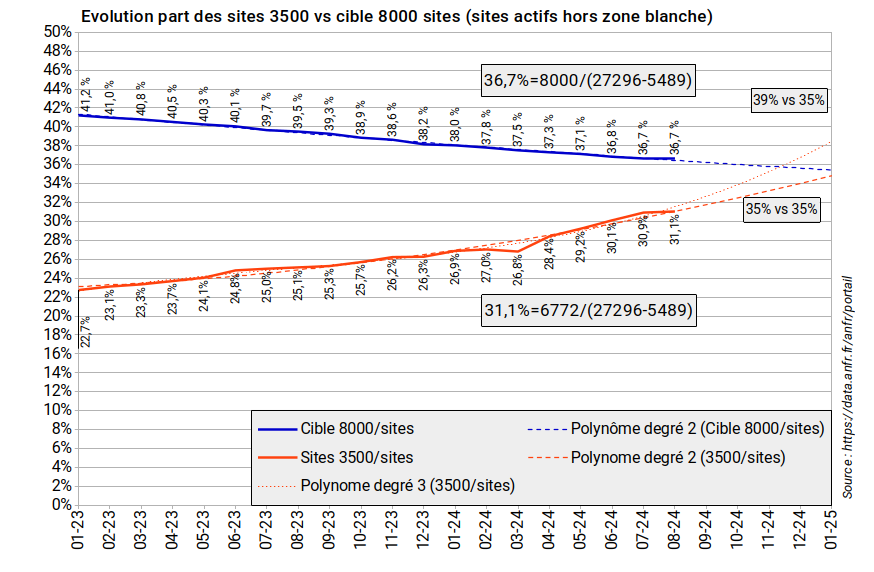Viewport: 874px width, 572px height.
Task: Click legend entry "Polynome degré 2 (3500/sites)"
Action: [678, 458]
